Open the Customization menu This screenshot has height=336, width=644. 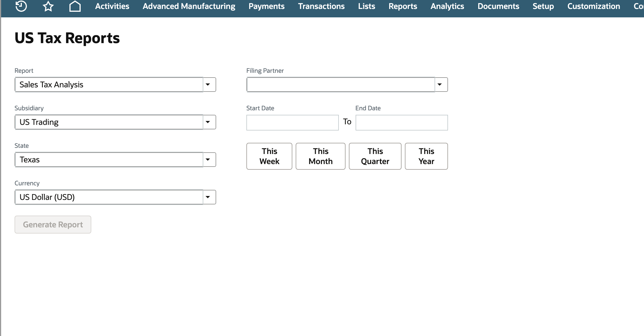click(x=594, y=6)
